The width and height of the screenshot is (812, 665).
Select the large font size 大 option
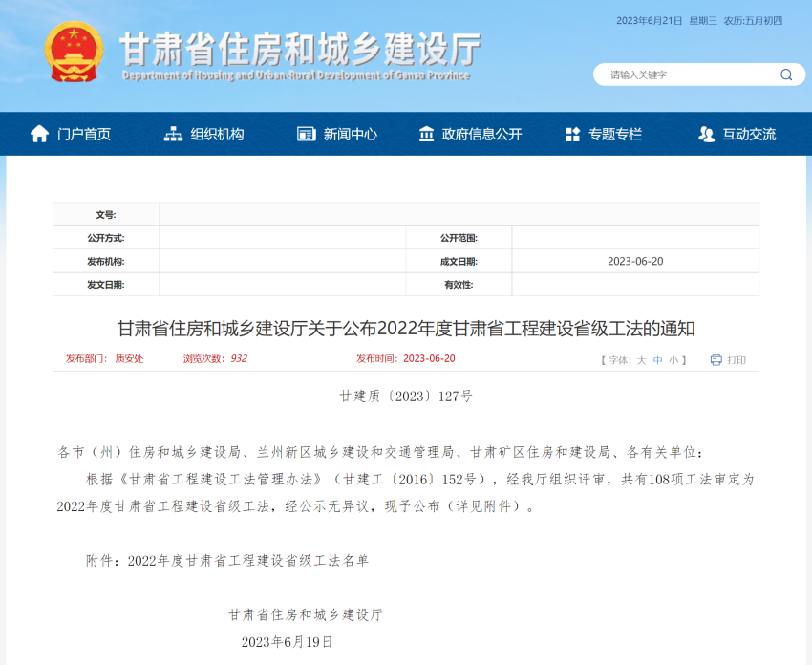click(643, 359)
